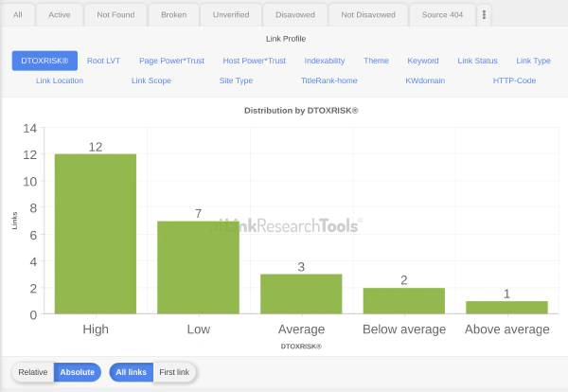This screenshot has height=392, width=568.
Task: Show distribution by Root LVT
Action: tap(103, 61)
